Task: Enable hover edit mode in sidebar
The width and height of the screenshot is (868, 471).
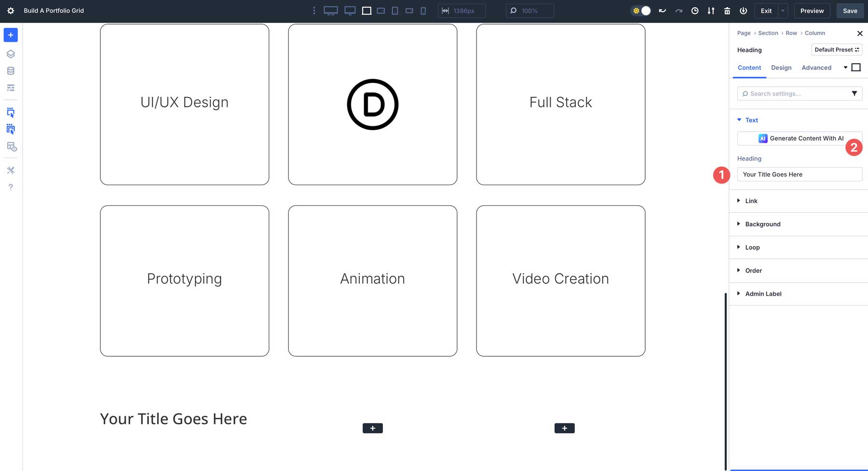Action: [11, 129]
